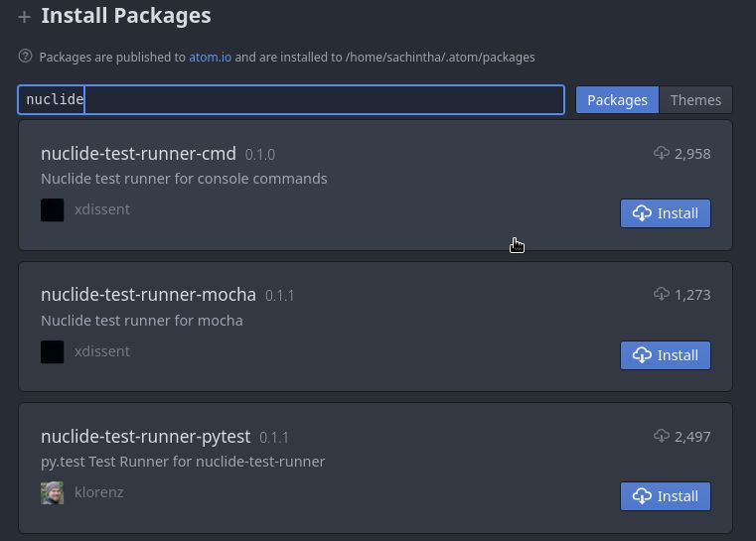Open the atom.io link
This screenshot has width=756, height=541.
point(211,58)
